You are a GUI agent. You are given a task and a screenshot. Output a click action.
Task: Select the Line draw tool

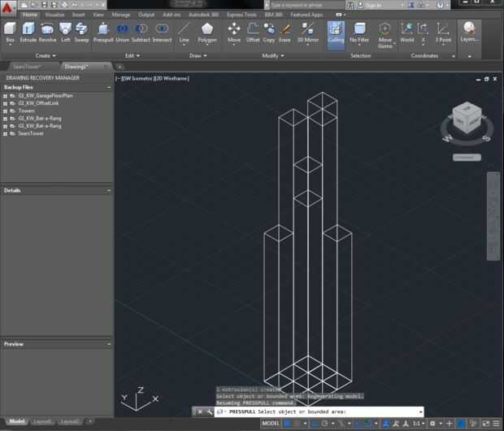coord(184,33)
